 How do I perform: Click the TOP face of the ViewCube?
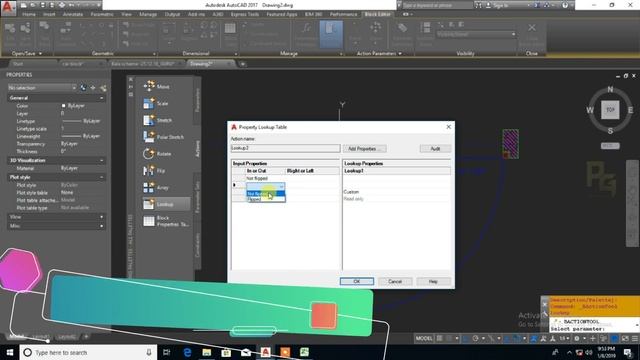pos(610,110)
